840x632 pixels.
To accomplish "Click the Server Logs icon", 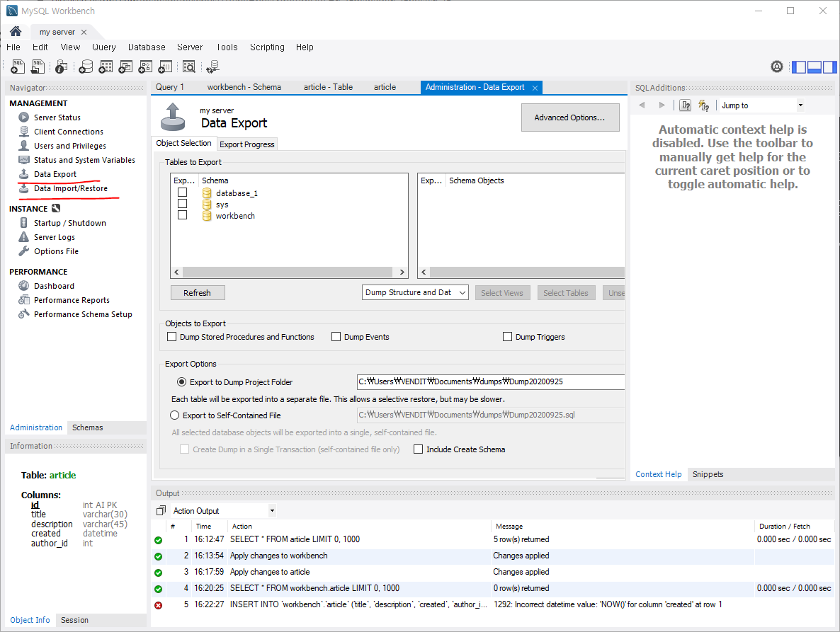I will [23, 237].
